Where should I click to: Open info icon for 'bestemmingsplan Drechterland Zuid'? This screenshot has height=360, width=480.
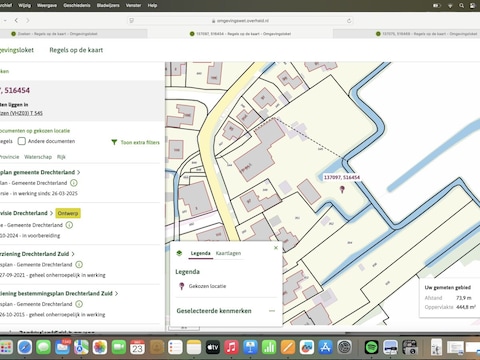pyautogui.click(x=79, y=304)
